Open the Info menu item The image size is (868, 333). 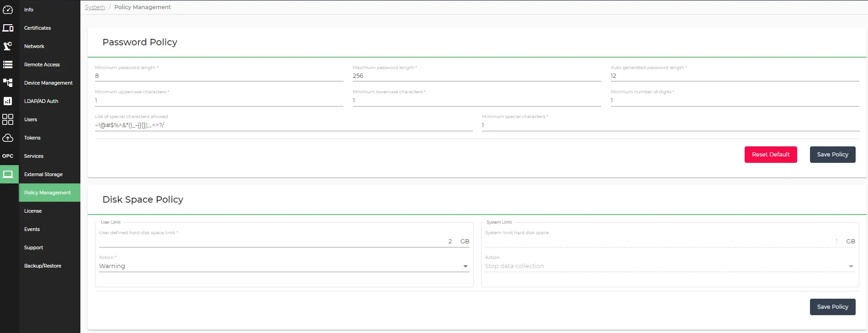[x=50, y=10]
